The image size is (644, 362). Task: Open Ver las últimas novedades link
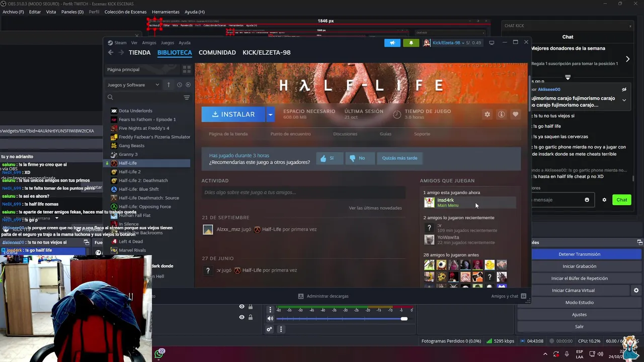point(375,208)
